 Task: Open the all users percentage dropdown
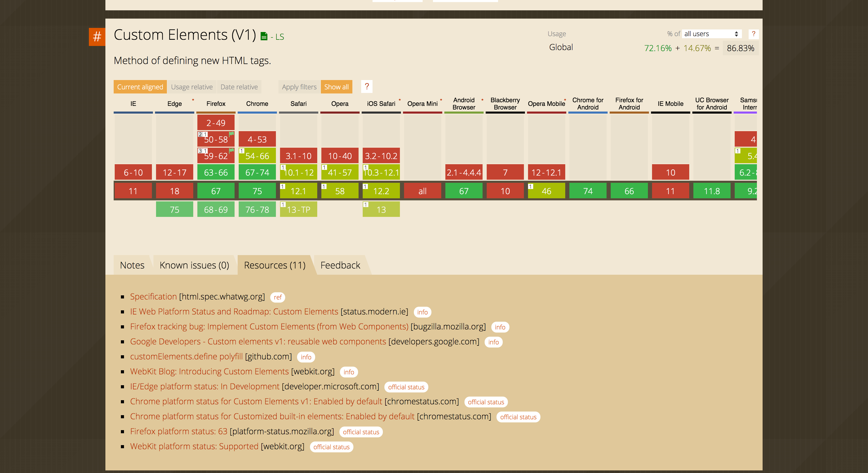click(711, 34)
